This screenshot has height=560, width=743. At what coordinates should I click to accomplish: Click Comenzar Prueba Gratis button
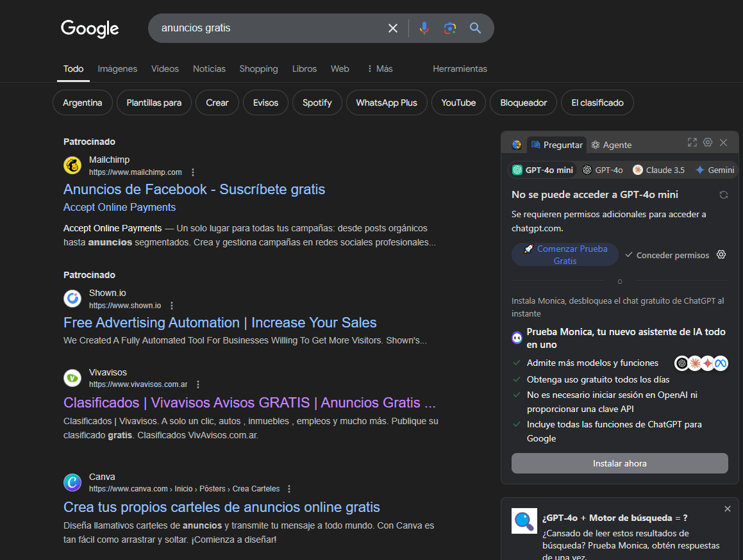[x=565, y=255]
